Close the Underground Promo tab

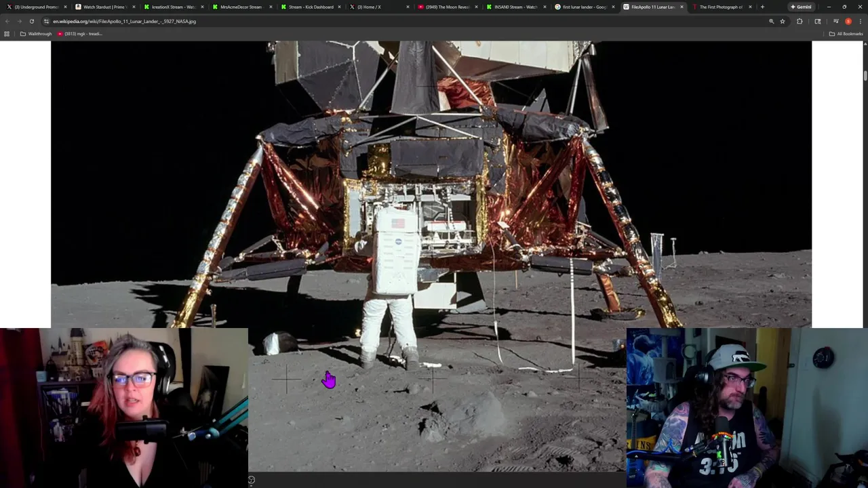pos(65,7)
